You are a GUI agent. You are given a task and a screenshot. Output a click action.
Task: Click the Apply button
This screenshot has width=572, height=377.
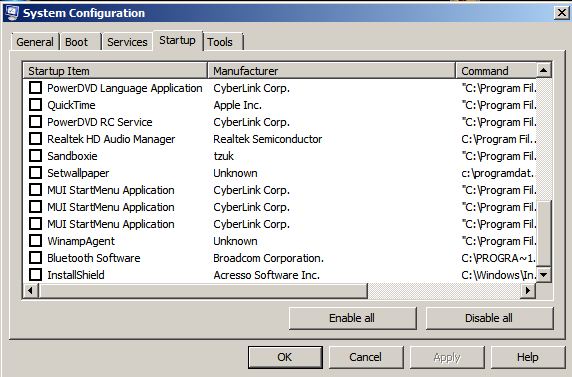(x=447, y=357)
